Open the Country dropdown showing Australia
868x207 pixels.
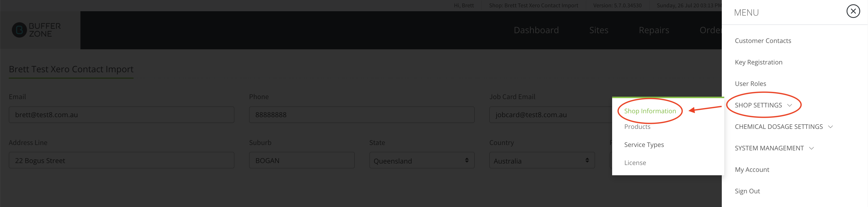(542, 160)
